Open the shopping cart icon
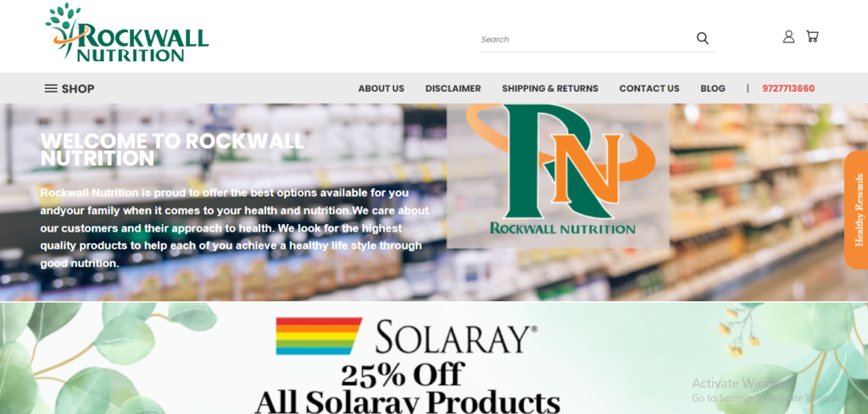 tap(812, 36)
